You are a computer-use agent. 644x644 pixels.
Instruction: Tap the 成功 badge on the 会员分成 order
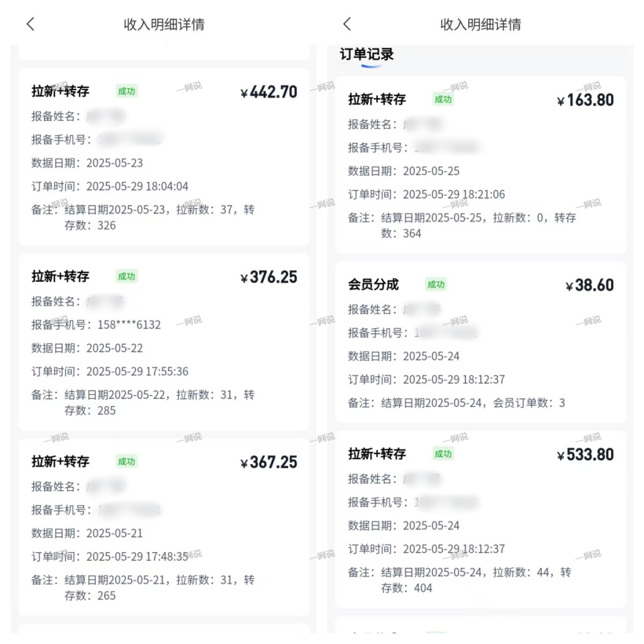(436, 285)
